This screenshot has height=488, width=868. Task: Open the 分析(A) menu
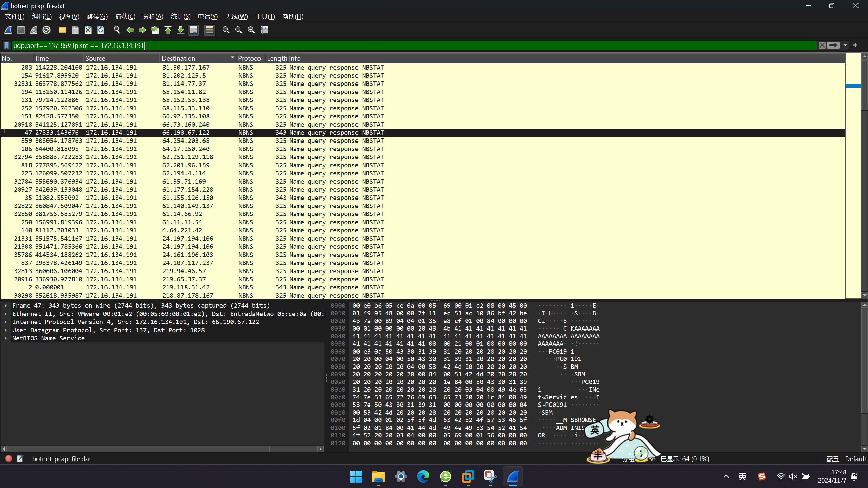[153, 16]
